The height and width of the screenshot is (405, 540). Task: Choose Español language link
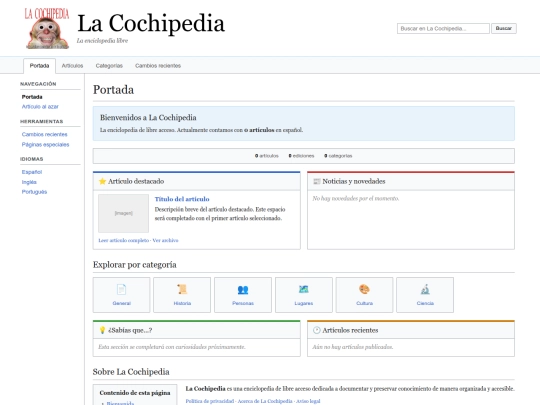pos(32,172)
